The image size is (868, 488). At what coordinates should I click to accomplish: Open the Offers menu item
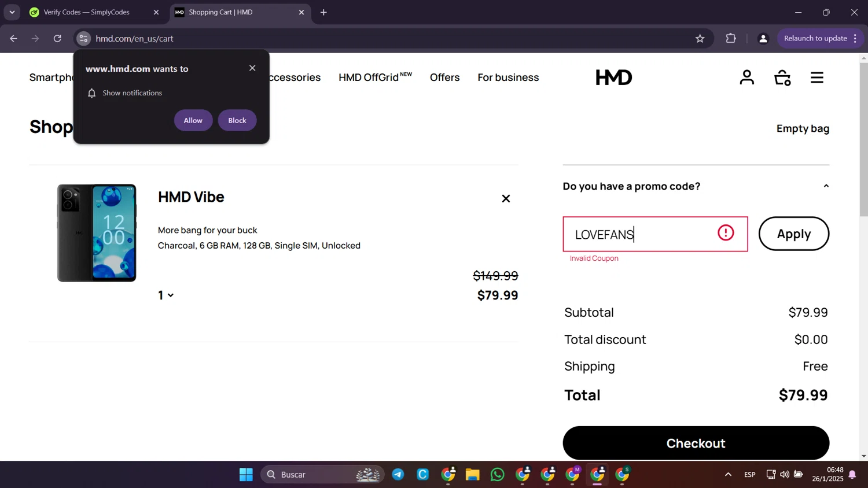(x=444, y=77)
